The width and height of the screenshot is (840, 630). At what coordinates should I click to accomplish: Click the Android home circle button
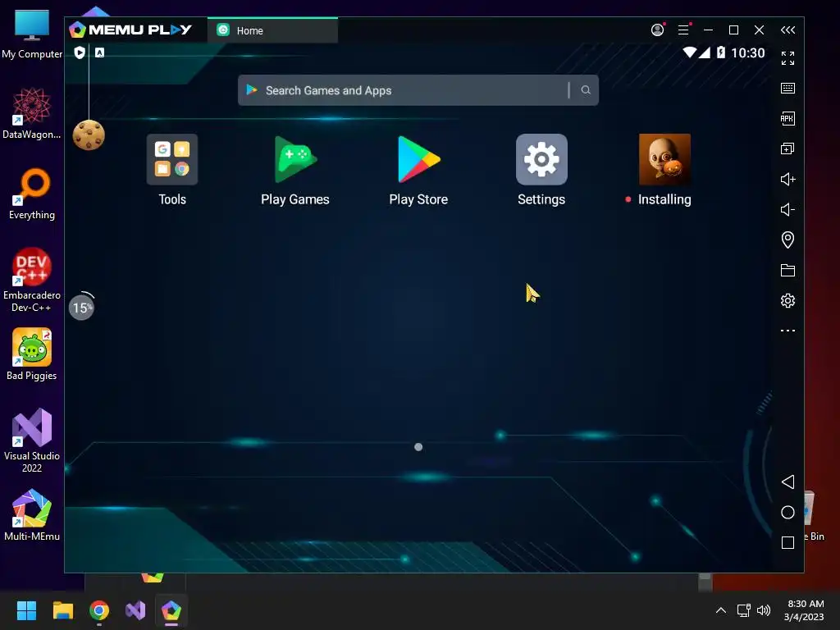point(787,512)
